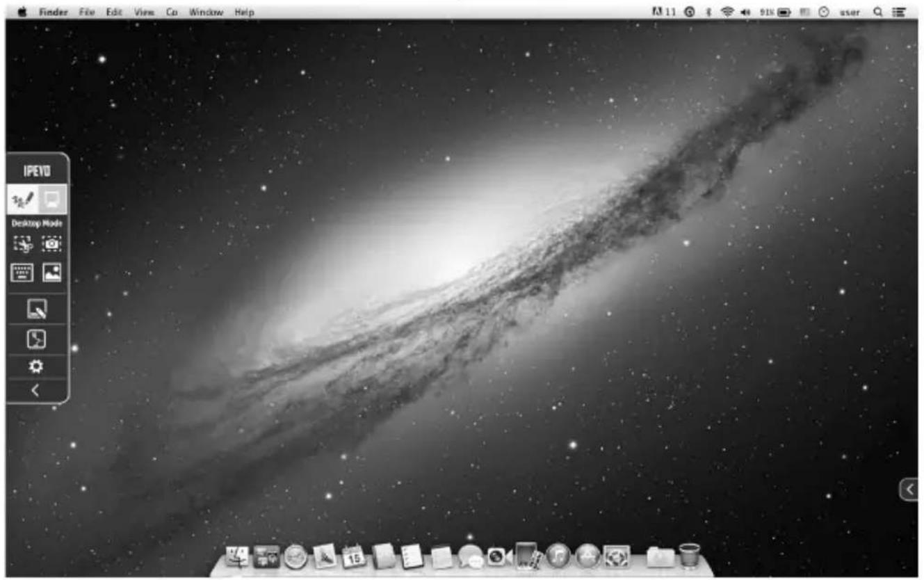Open the Mail stamp icon in Dock
Screen dimensions: 924x580
[x=325, y=556]
